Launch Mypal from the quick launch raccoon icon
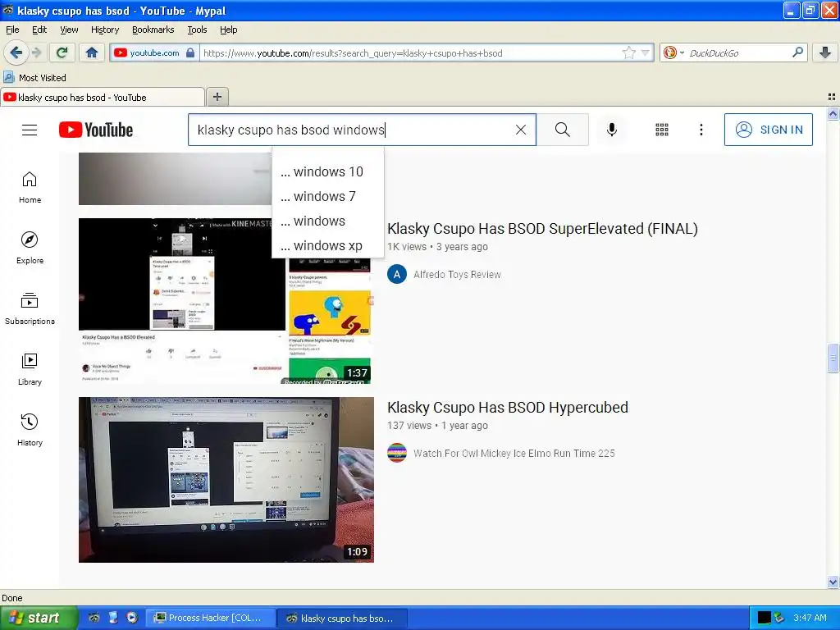This screenshot has height=630, width=840. coord(94,618)
